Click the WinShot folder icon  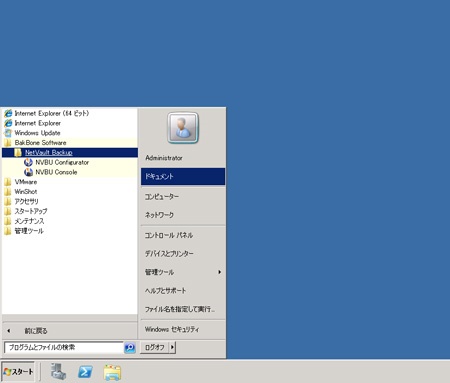(x=7, y=192)
